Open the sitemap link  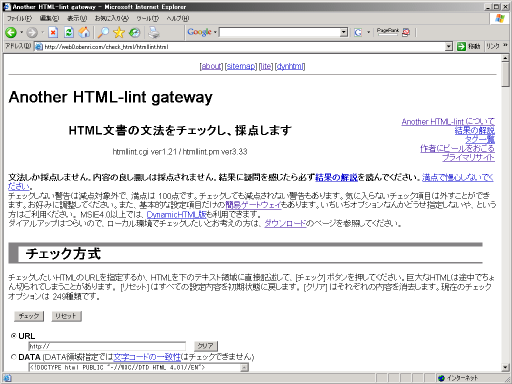(241, 66)
